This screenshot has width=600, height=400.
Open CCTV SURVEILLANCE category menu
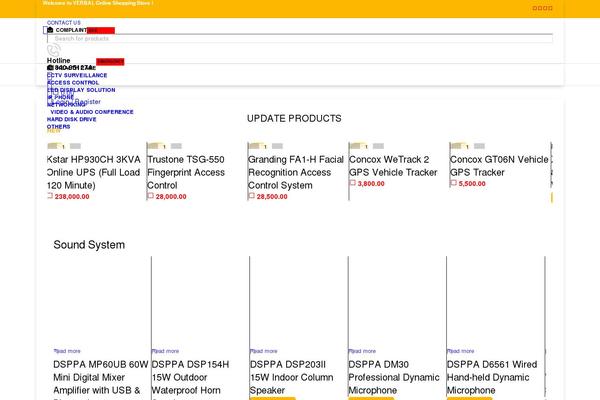tap(77, 75)
